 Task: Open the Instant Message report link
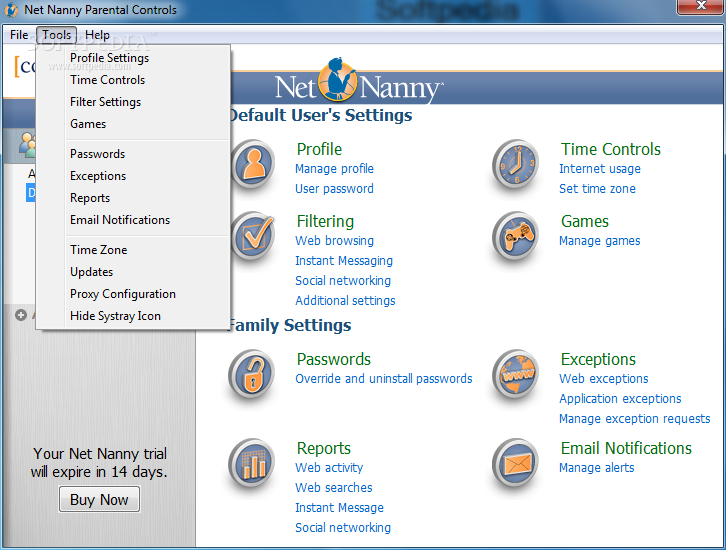click(x=339, y=507)
